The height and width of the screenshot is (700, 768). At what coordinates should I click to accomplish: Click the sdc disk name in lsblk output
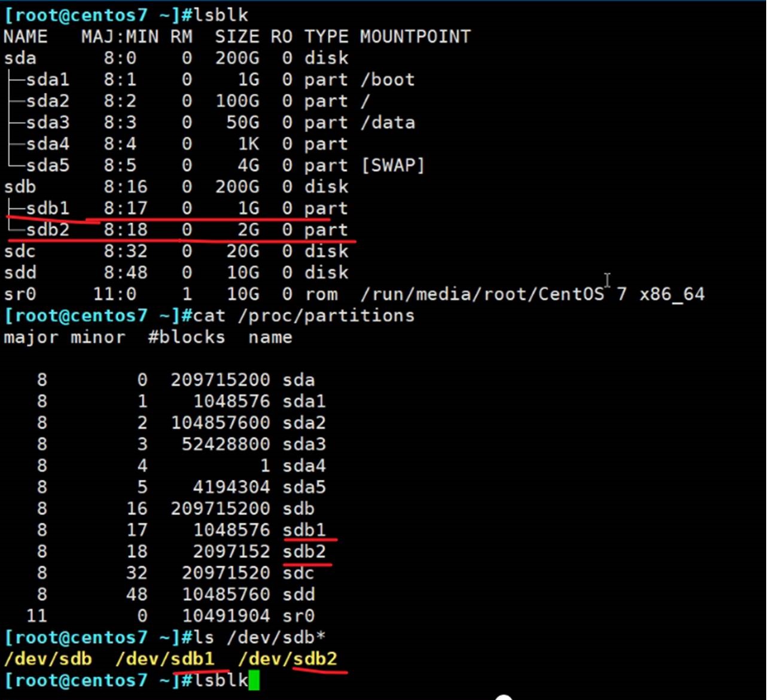(20, 251)
